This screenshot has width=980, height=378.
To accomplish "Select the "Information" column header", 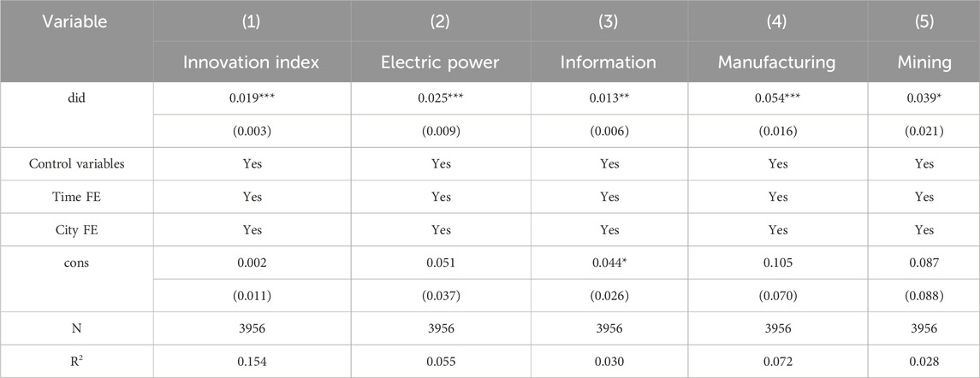I will [x=608, y=62].
